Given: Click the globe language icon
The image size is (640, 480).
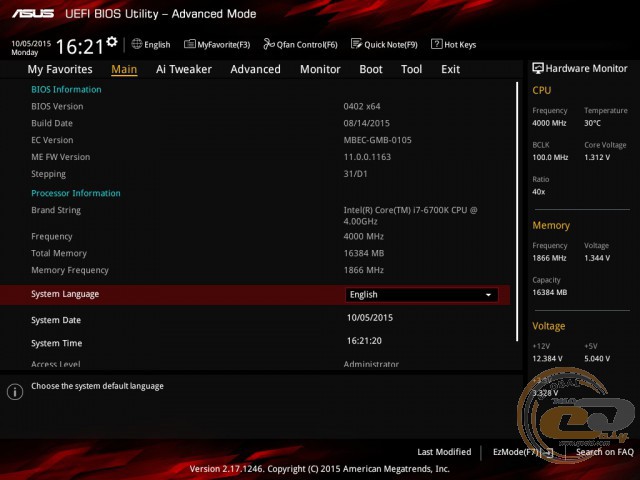Looking at the screenshot, I should (x=137, y=44).
